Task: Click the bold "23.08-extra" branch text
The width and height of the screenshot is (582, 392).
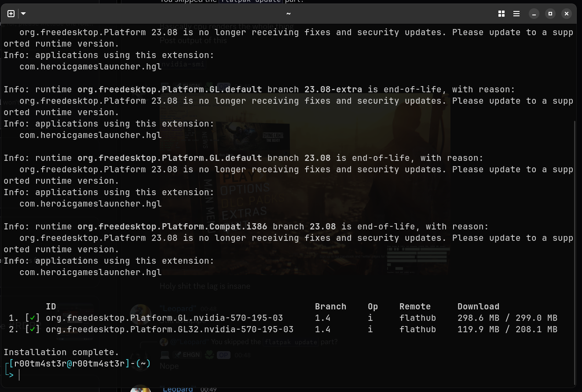Action: (x=333, y=89)
